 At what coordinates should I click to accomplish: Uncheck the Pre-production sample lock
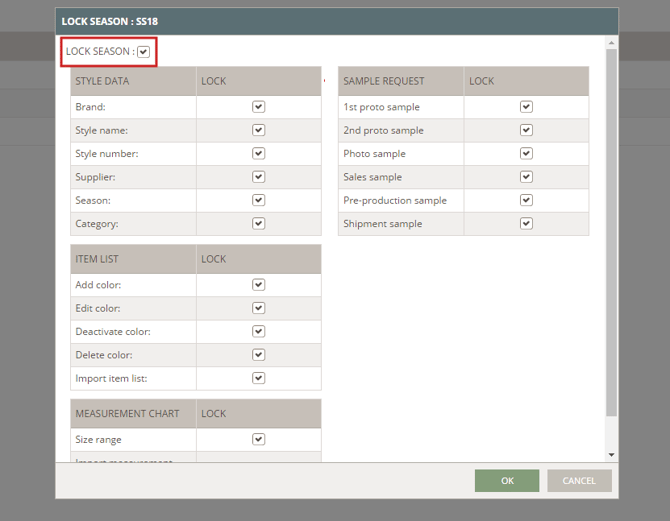(x=526, y=200)
